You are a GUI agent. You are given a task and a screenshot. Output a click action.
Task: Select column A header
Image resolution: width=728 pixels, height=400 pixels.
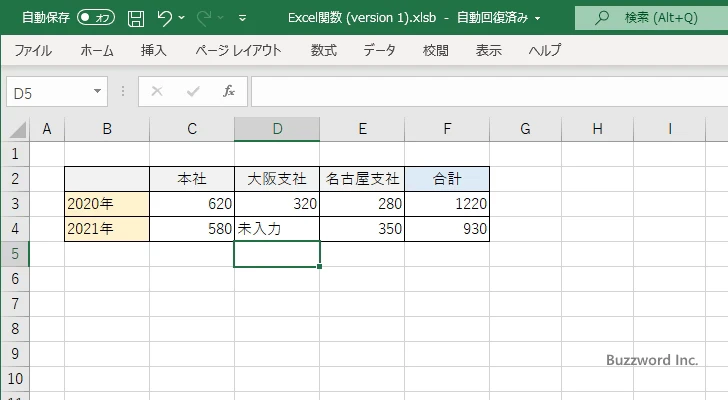[47, 129]
